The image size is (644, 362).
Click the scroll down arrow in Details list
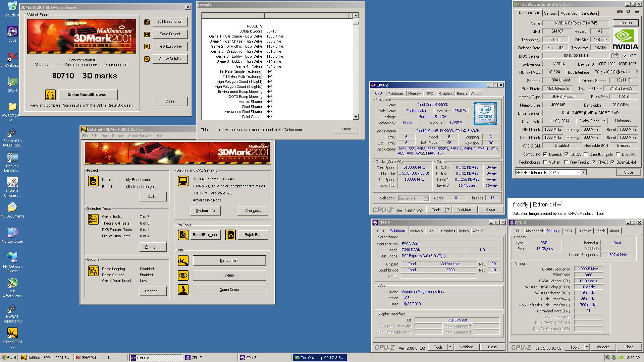pyautogui.click(x=356, y=117)
